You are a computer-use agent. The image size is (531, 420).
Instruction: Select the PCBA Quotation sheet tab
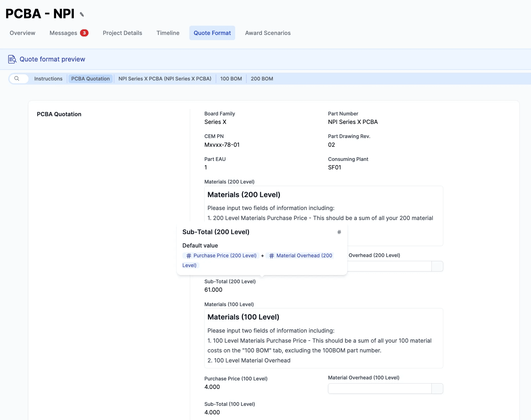click(x=90, y=79)
